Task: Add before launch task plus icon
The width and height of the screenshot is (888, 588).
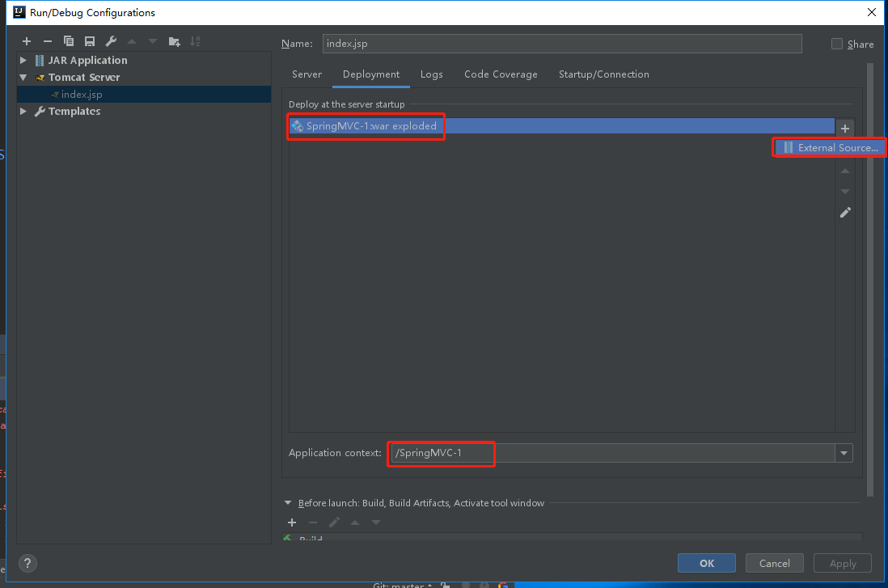Action: (x=292, y=522)
